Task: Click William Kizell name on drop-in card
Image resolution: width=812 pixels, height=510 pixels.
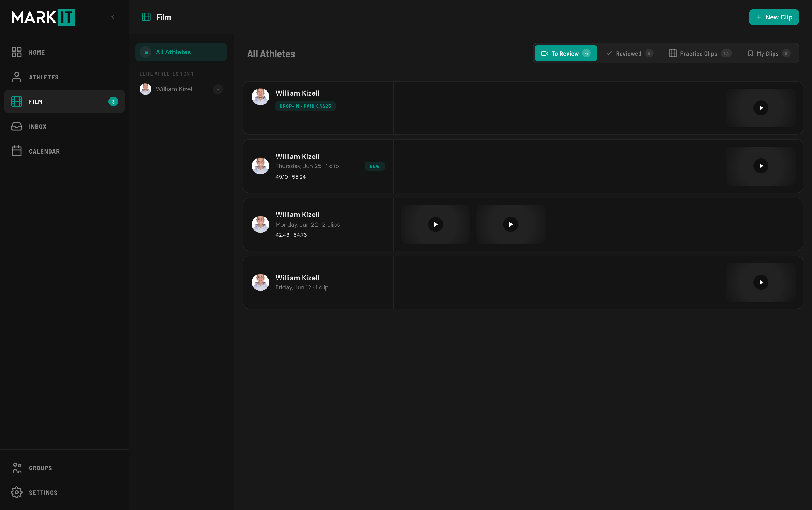Action: pyautogui.click(x=297, y=93)
